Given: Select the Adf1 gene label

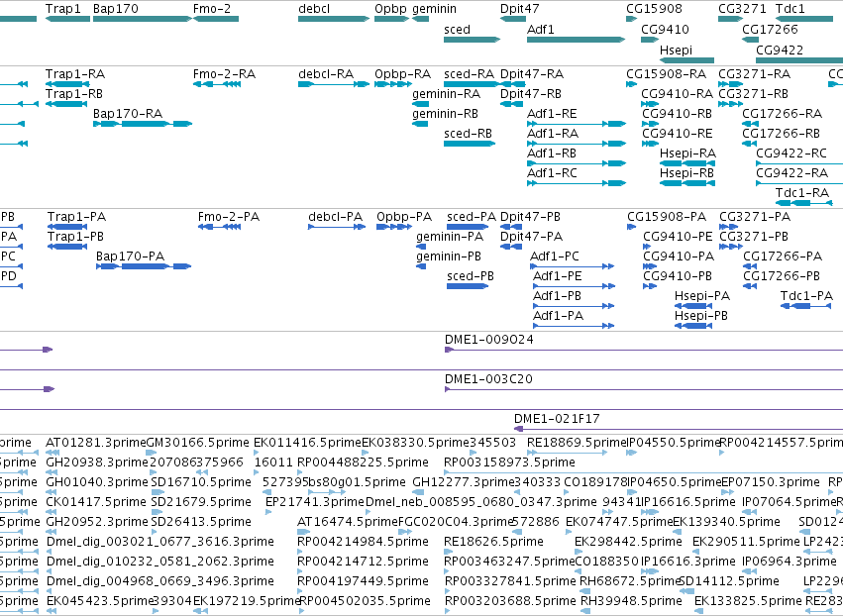Looking at the screenshot, I should click(x=540, y=30).
